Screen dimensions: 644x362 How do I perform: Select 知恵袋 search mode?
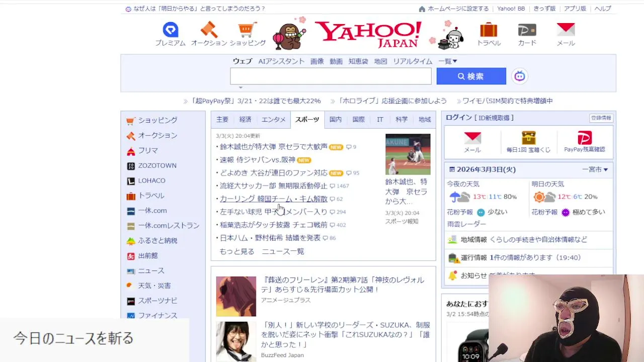pyautogui.click(x=358, y=61)
